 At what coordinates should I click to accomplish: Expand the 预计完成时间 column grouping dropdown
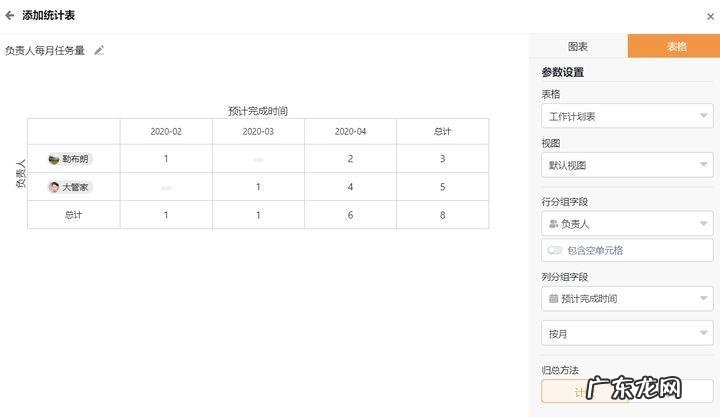(x=627, y=298)
